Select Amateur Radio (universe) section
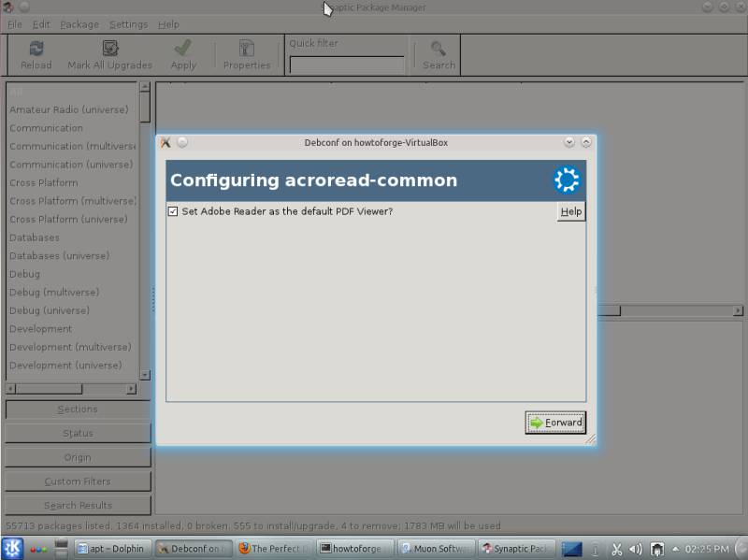Image resolution: width=748 pixels, height=560 pixels. pyautogui.click(x=72, y=109)
